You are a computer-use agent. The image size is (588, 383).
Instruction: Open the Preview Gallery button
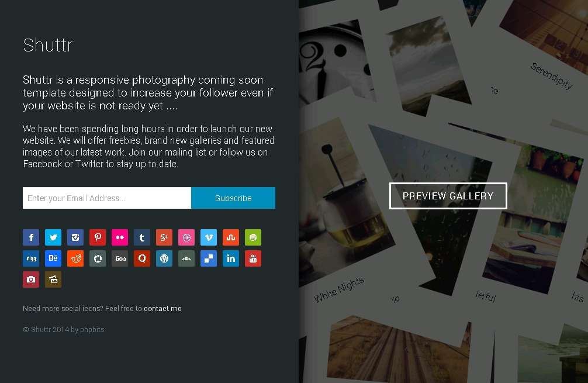[x=448, y=196]
